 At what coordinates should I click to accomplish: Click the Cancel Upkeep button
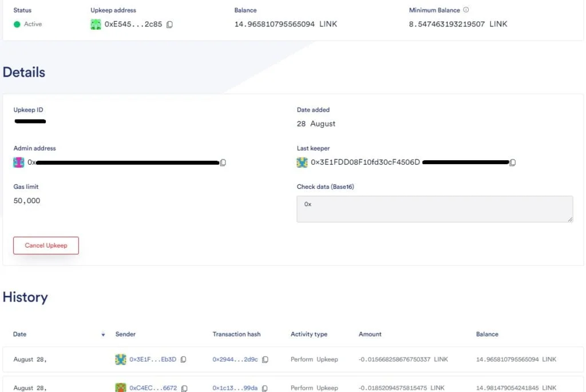click(x=46, y=246)
